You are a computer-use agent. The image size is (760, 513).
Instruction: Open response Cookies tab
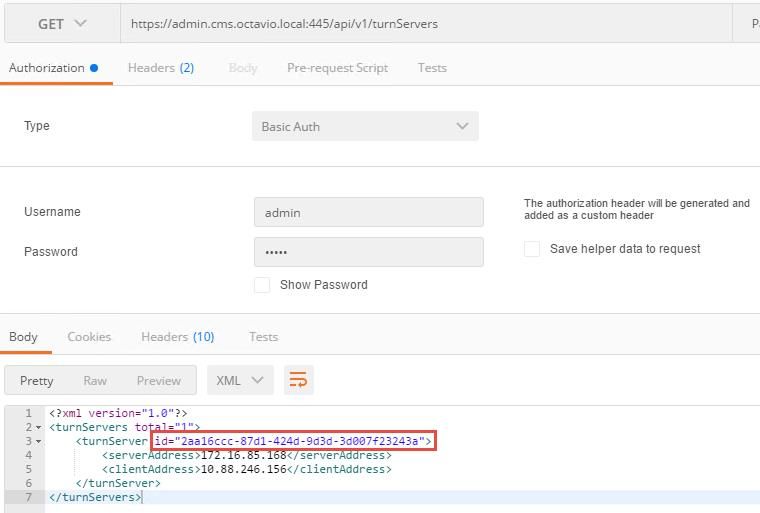[x=89, y=337]
